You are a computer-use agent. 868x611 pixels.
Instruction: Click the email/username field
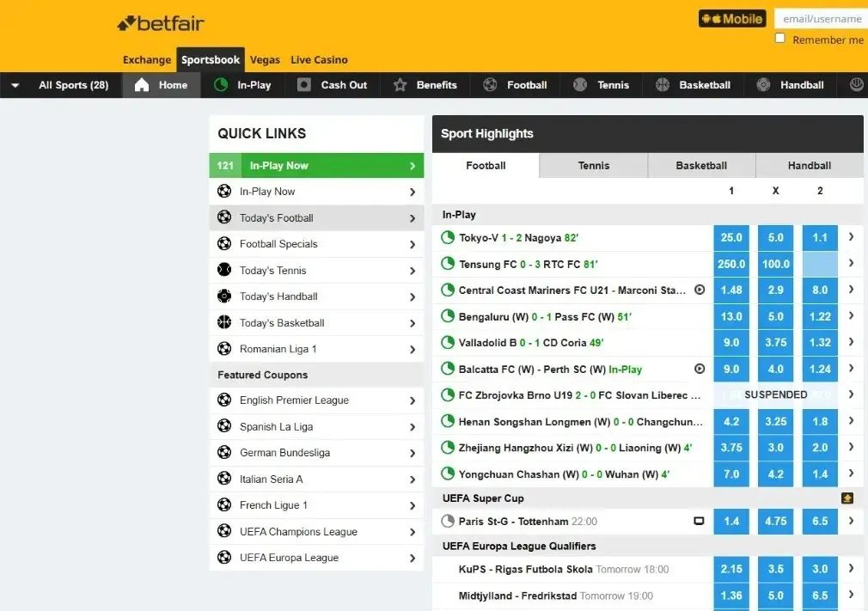point(821,19)
